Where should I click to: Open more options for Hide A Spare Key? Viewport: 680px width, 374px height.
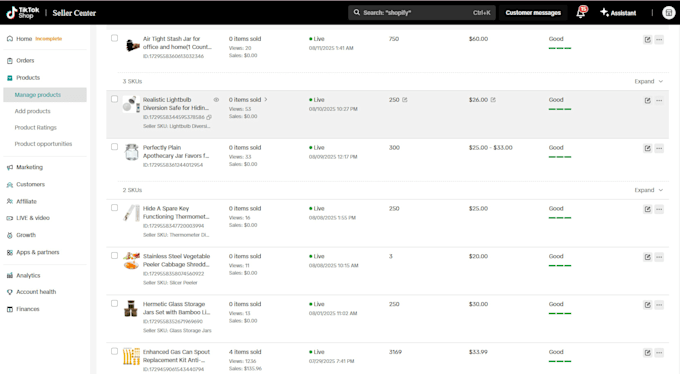[659, 209]
